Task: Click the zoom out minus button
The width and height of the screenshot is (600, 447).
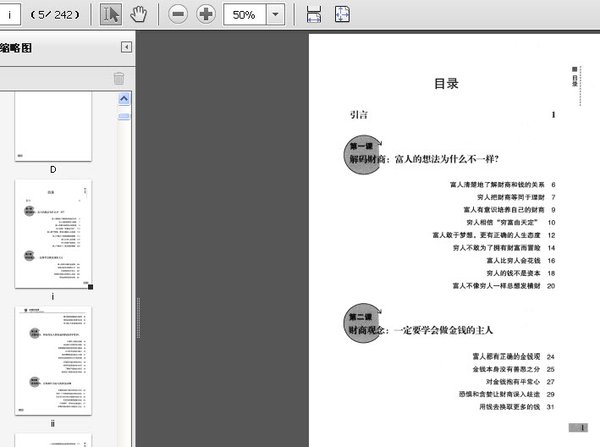Action: click(x=178, y=15)
